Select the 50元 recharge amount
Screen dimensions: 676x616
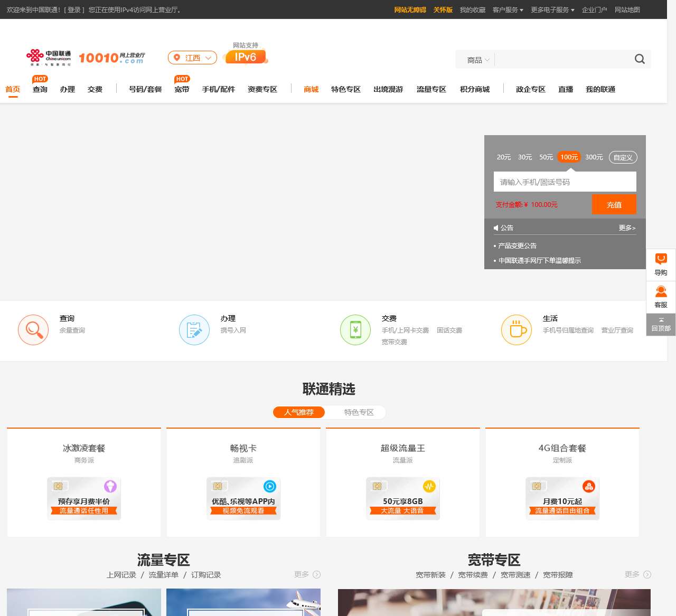546,157
